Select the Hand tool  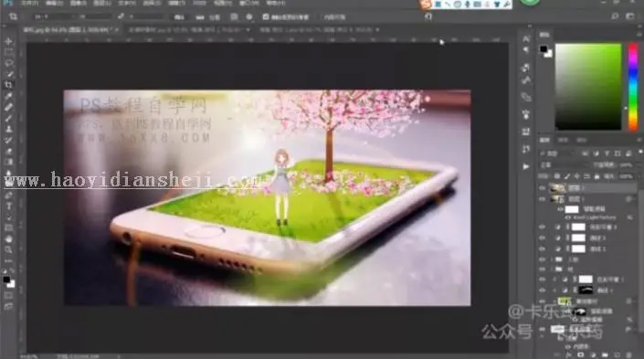click(x=8, y=239)
